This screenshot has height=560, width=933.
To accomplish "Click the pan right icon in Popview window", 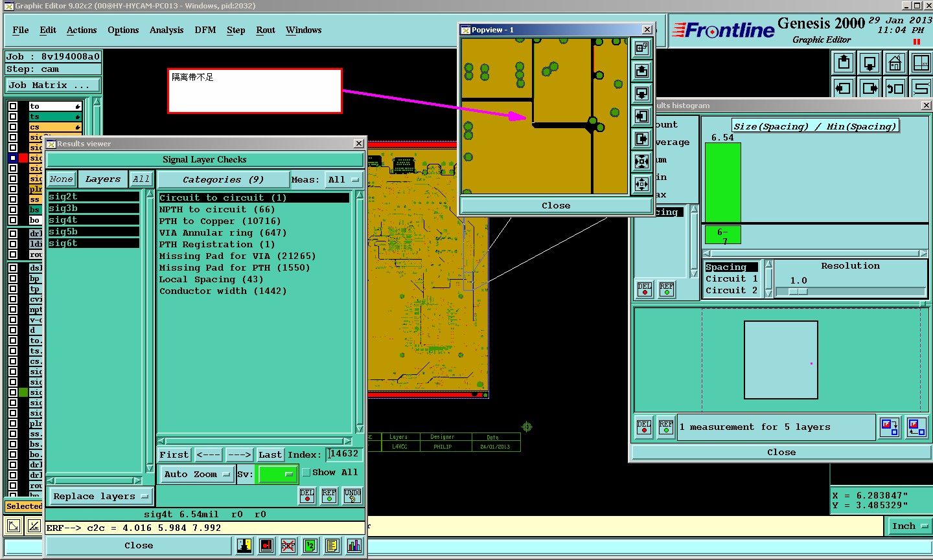I will pyautogui.click(x=641, y=139).
